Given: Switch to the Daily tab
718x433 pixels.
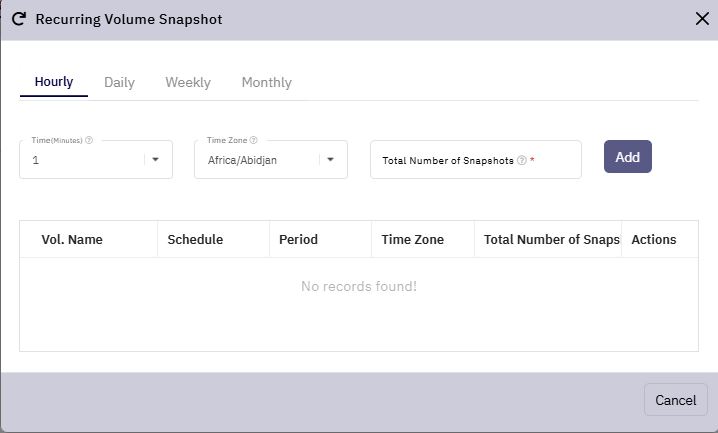Looking at the screenshot, I should tap(120, 82).
